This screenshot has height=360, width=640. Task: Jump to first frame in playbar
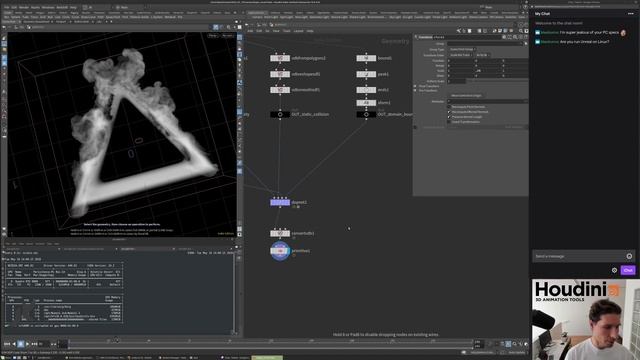(x=7, y=344)
